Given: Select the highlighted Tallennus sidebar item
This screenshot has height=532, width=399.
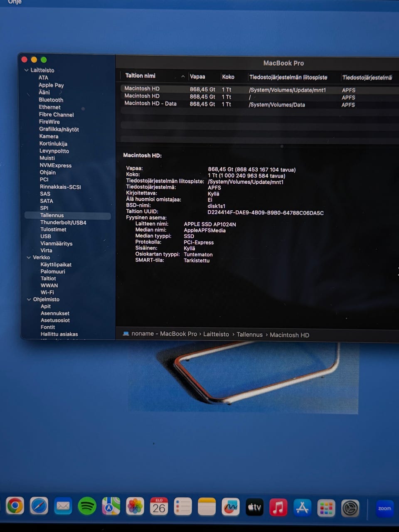Looking at the screenshot, I should click(68, 215).
